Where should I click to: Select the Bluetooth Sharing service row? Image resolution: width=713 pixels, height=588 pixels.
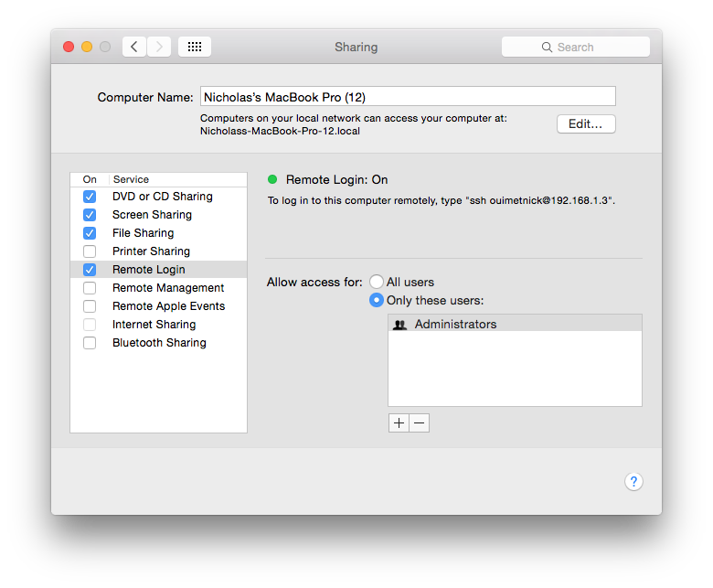tap(159, 343)
